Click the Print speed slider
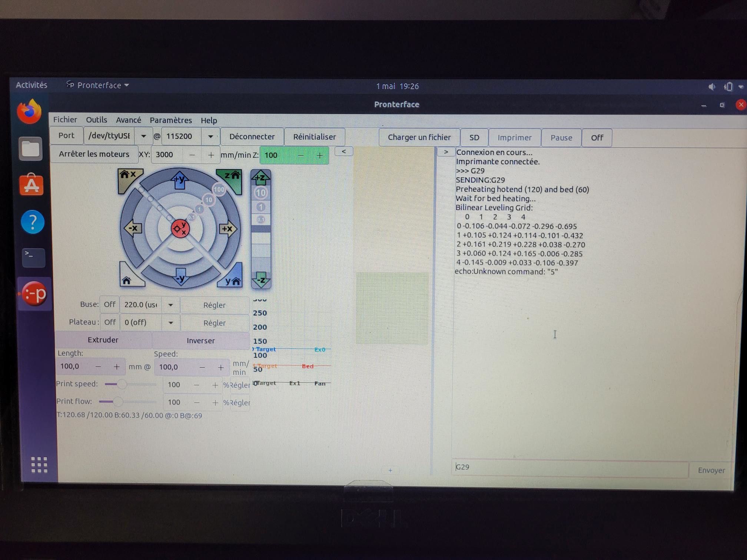This screenshot has width=747, height=560. (122, 384)
